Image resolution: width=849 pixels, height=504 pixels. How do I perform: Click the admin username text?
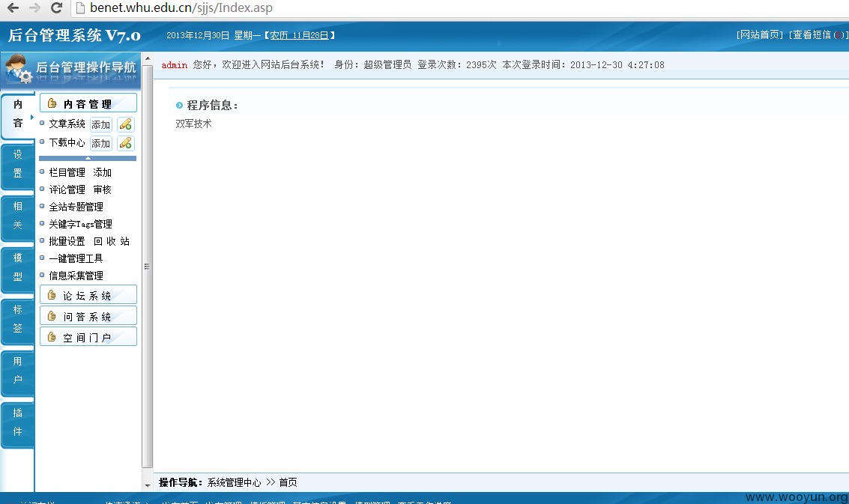pyautogui.click(x=175, y=65)
